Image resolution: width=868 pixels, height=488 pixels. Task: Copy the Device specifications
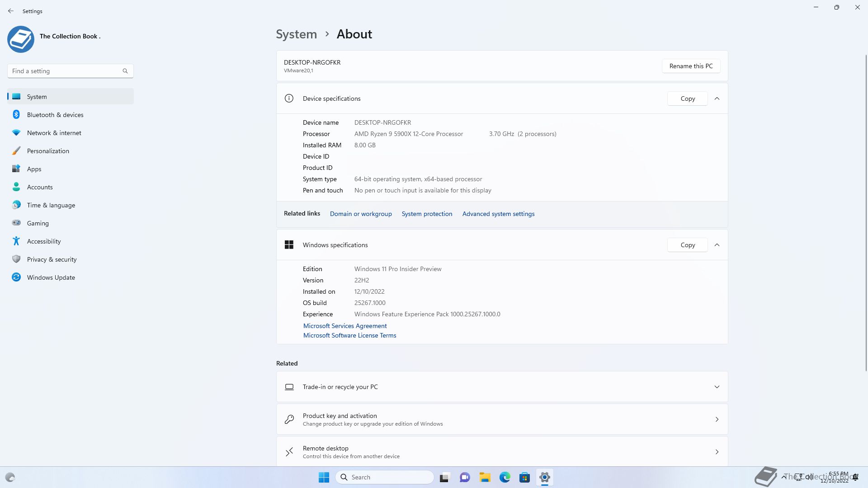(687, 99)
